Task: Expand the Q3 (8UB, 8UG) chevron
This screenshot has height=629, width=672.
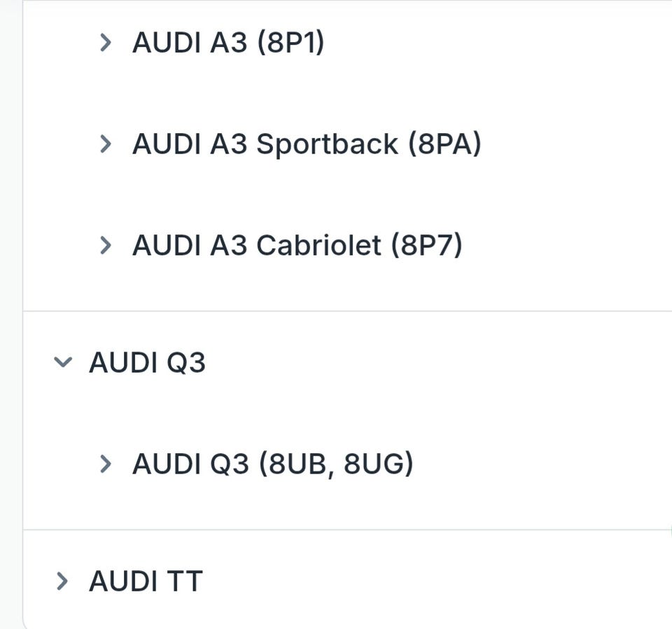Action: (x=106, y=464)
